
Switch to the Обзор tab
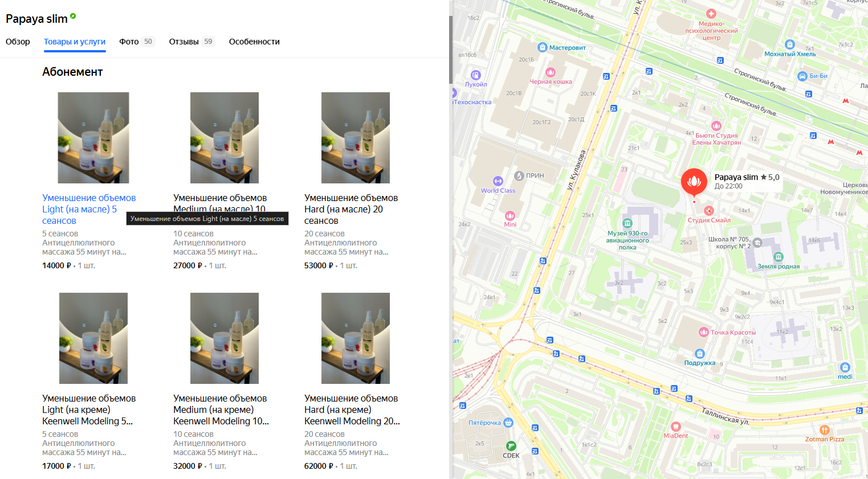point(18,42)
